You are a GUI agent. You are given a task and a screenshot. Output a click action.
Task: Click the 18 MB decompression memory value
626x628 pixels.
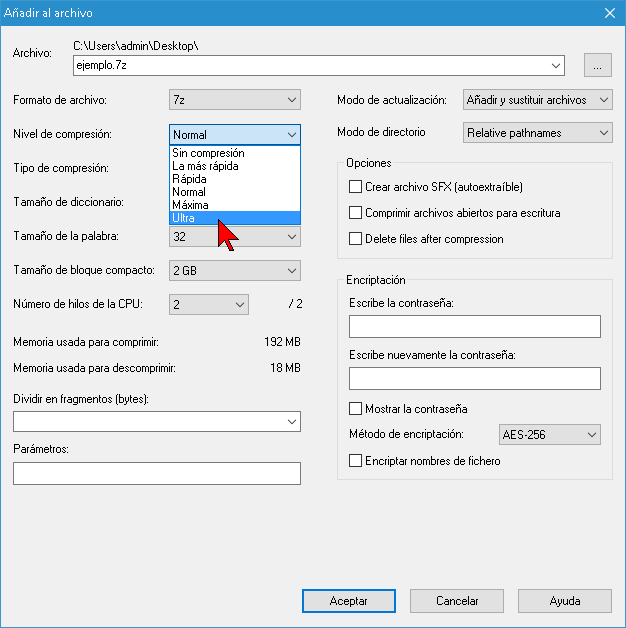pyautogui.click(x=285, y=368)
